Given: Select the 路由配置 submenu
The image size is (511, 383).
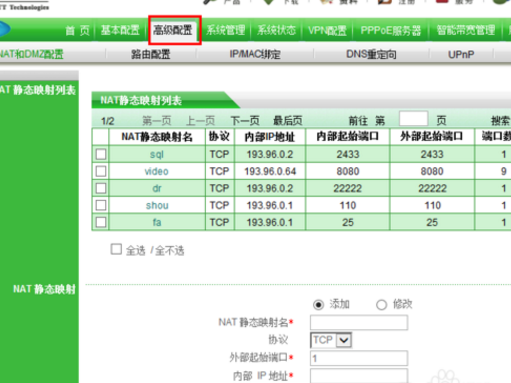Looking at the screenshot, I should pyautogui.click(x=151, y=54).
